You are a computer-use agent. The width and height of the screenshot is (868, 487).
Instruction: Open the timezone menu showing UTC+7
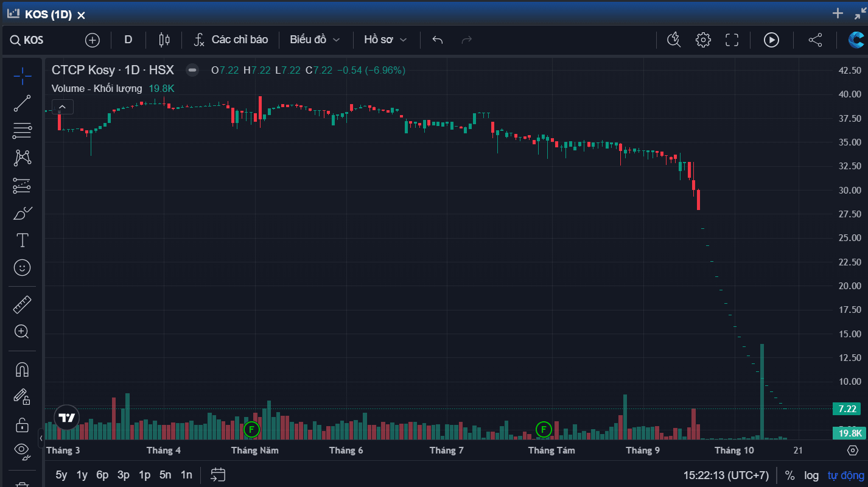[726, 475]
